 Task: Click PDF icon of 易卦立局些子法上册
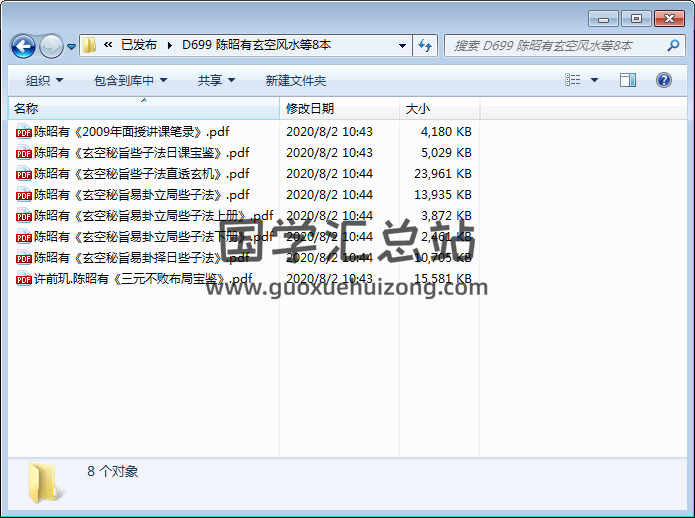(x=23, y=215)
